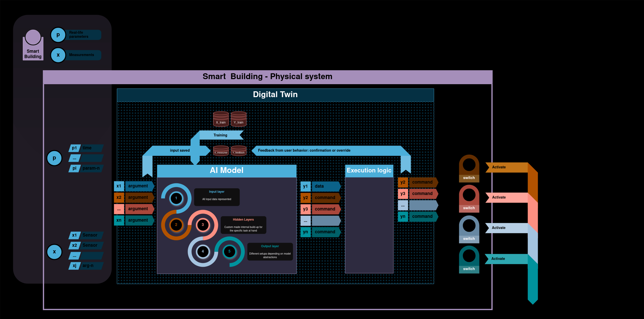Image resolution: width=644 pixels, height=319 pixels.
Task: Open the Y_train database icon
Action: pyautogui.click(x=238, y=119)
